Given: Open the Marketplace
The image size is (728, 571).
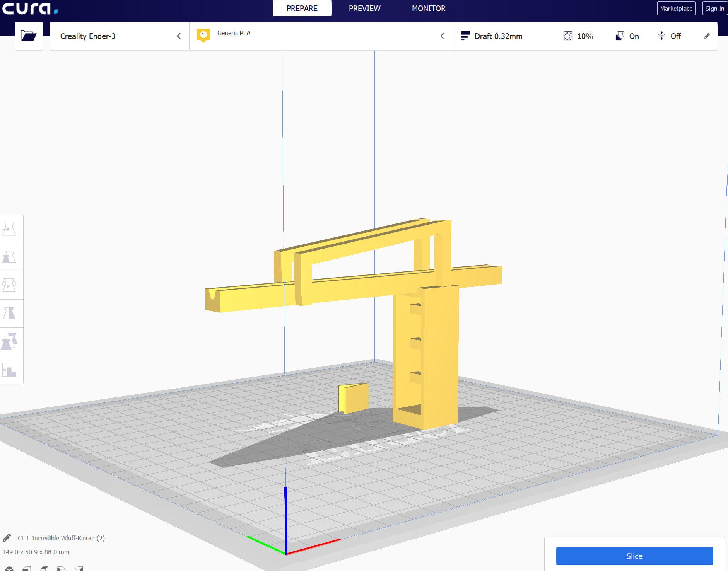Looking at the screenshot, I should coord(676,8).
